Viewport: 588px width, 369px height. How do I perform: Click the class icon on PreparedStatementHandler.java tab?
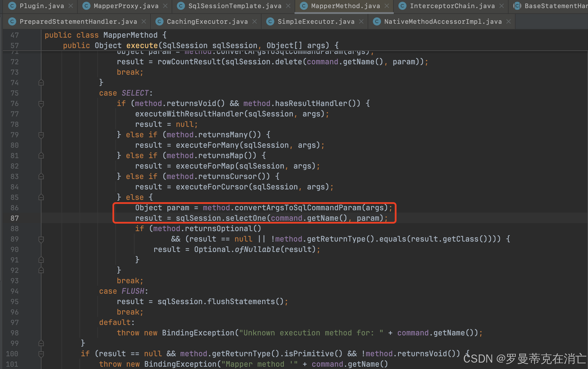[12, 21]
